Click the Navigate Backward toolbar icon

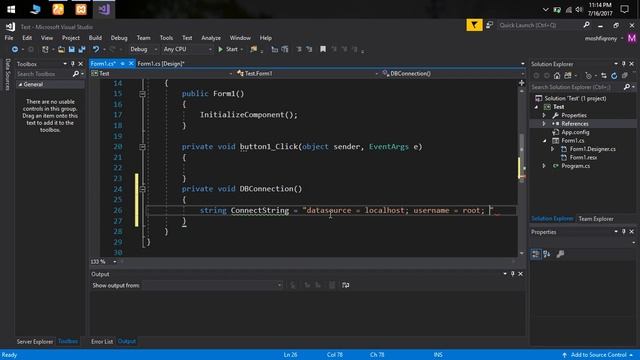[x=15, y=49]
